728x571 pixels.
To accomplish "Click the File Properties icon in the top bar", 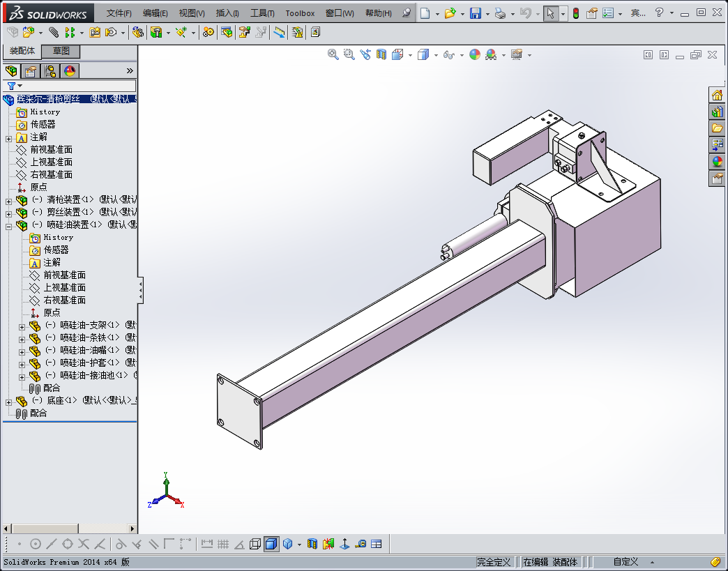I will click(591, 13).
